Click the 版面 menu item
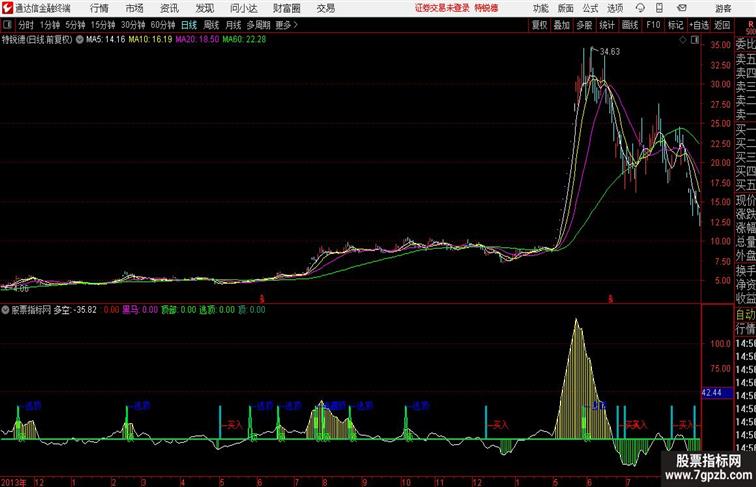 tap(566, 8)
